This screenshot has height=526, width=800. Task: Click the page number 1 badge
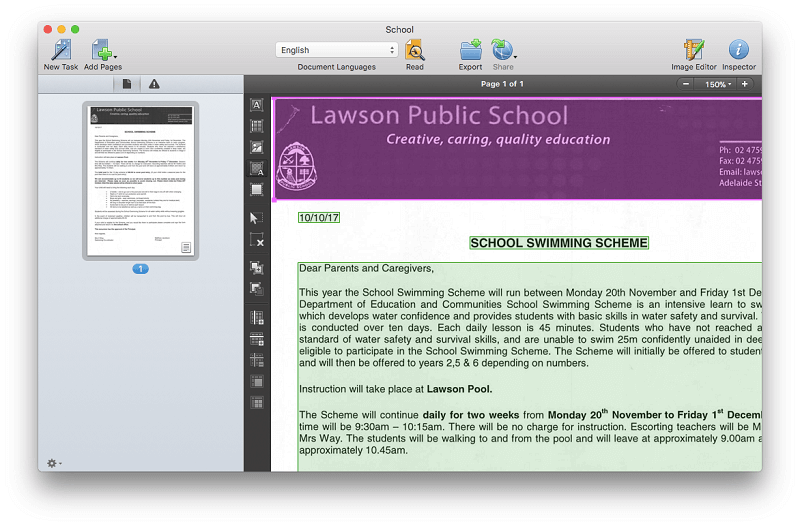tap(141, 269)
